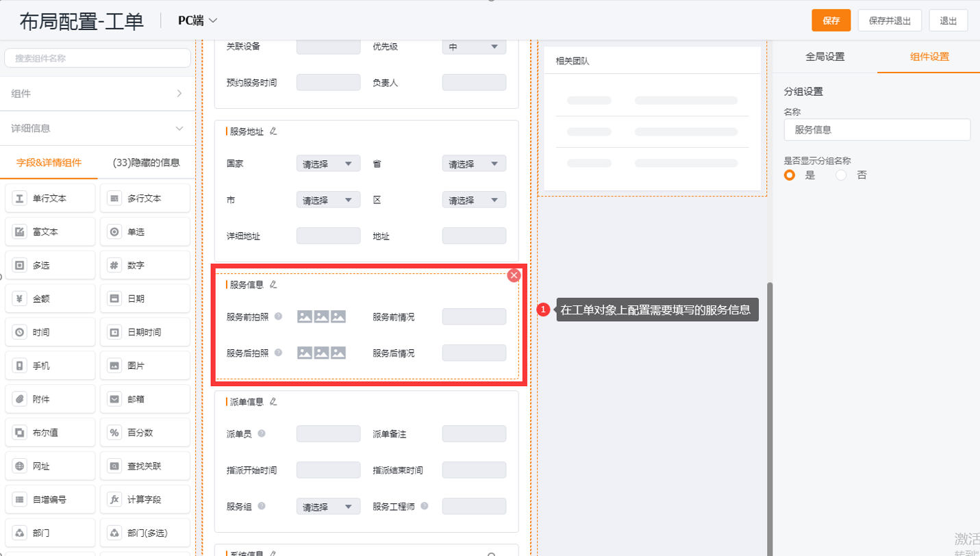Select the 邮箱 component

[x=145, y=399]
